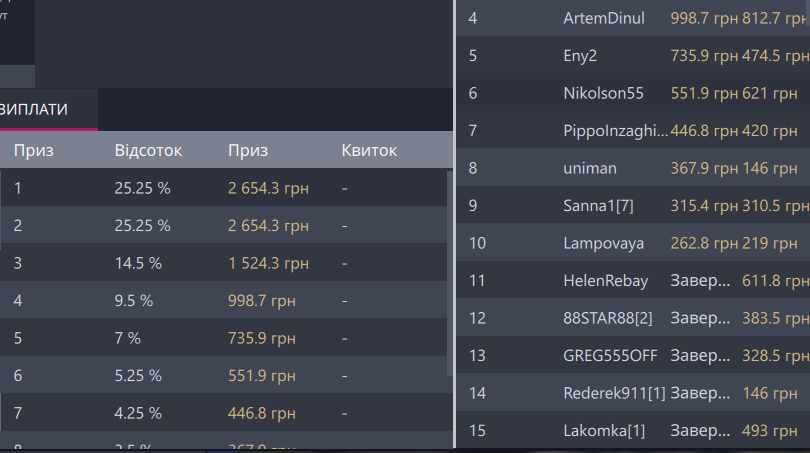Click the Квиток column header

(x=369, y=151)
